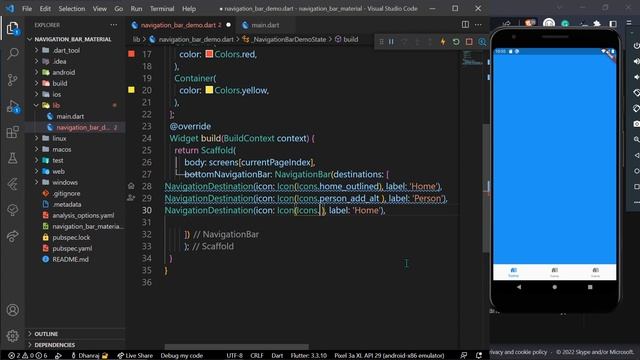
Task: Open the Edit menu
Action: 45,9
